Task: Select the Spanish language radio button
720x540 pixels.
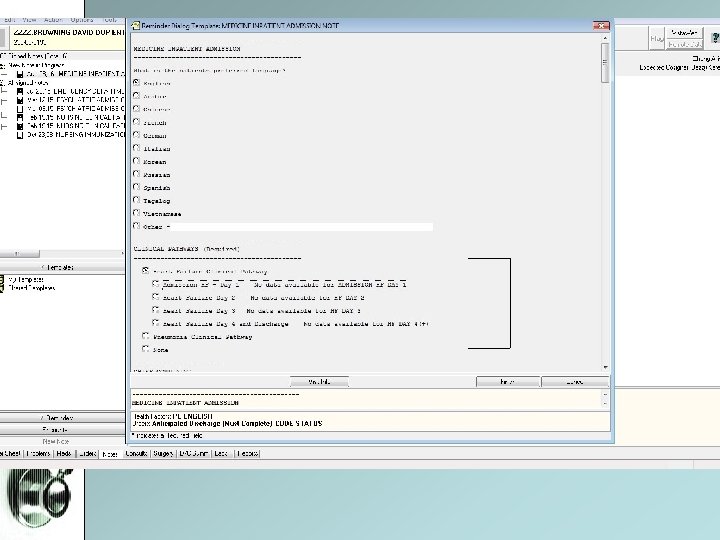Action: pos(136,187)
